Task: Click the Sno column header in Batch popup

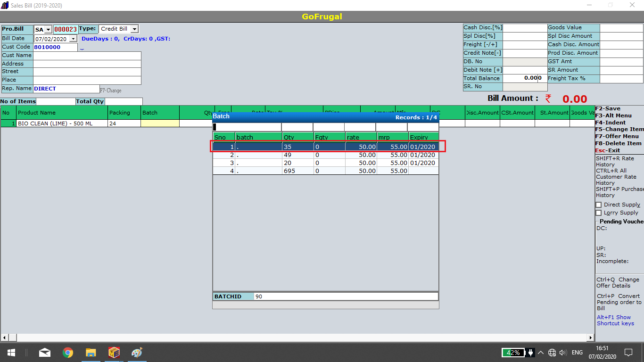Action: 224,137
